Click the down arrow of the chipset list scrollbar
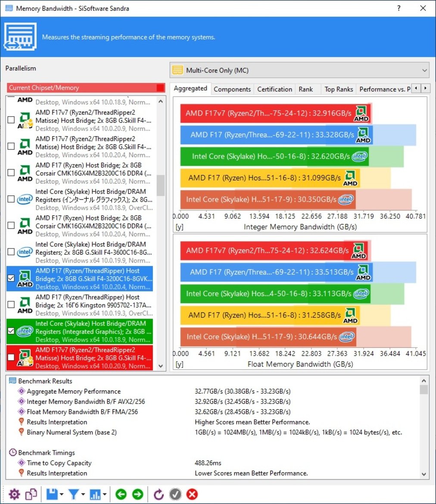 161,366
